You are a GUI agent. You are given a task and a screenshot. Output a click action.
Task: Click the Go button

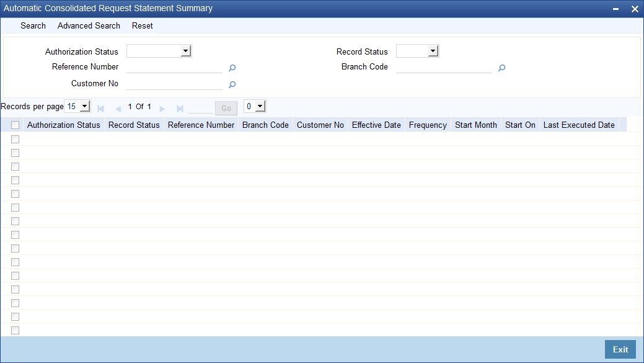(x=226, y=108)
